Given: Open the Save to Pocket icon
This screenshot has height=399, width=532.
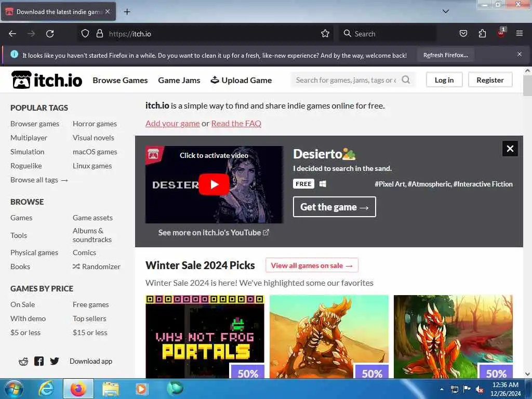Looking at the screenshot, I should click(x=463, y=34).
